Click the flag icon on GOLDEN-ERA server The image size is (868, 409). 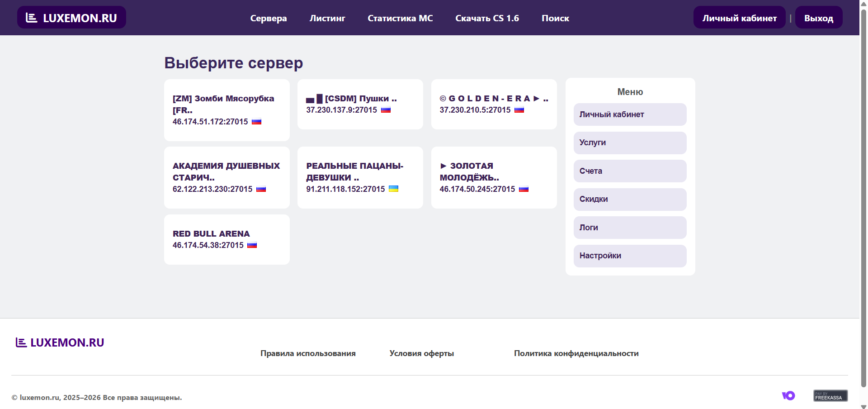(519, 110)
